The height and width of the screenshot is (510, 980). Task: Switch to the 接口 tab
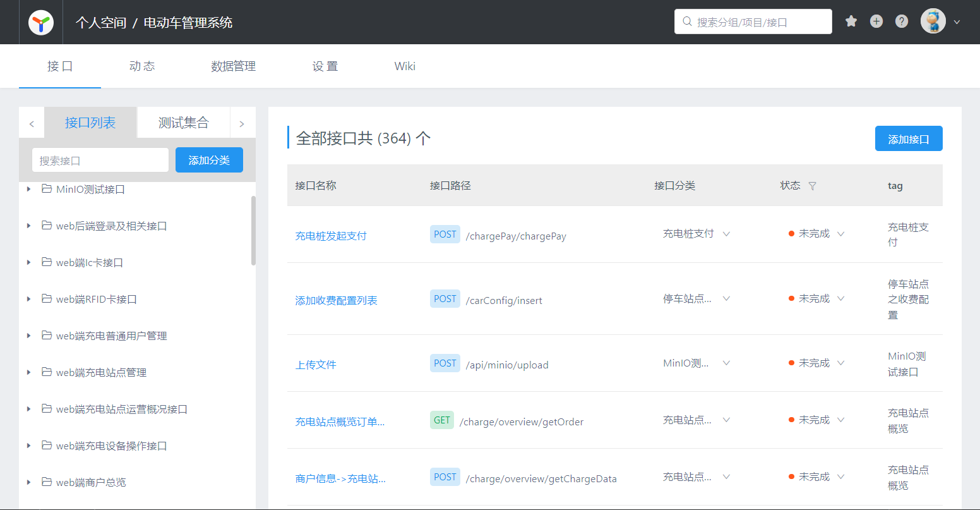[60, 66]
